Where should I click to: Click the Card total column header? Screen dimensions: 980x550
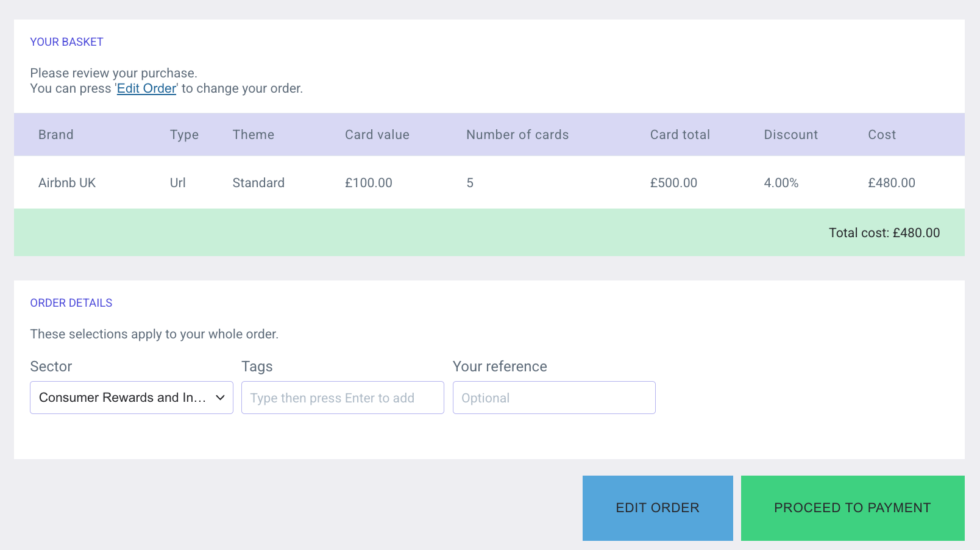click(680, 135)
